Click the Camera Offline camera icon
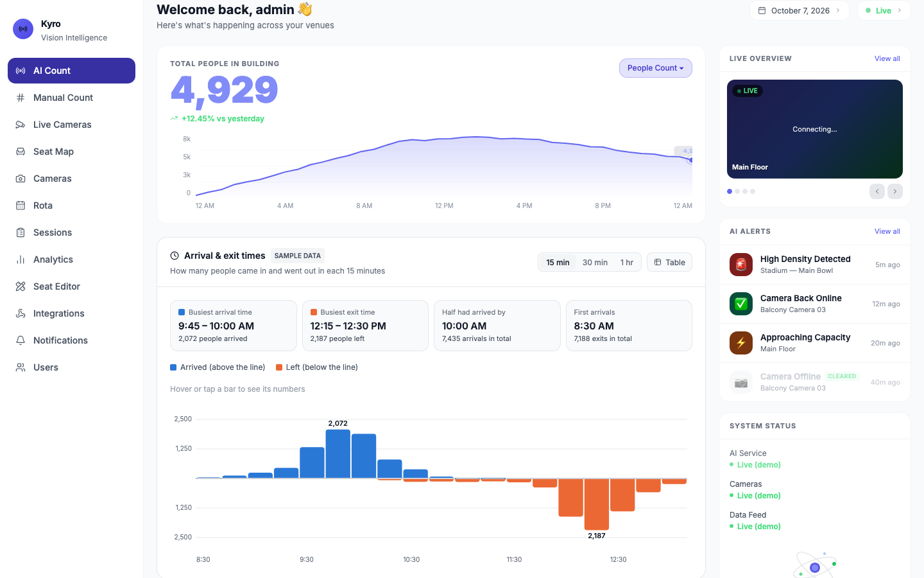The image size is (924, 578). (x=741, y=382)
